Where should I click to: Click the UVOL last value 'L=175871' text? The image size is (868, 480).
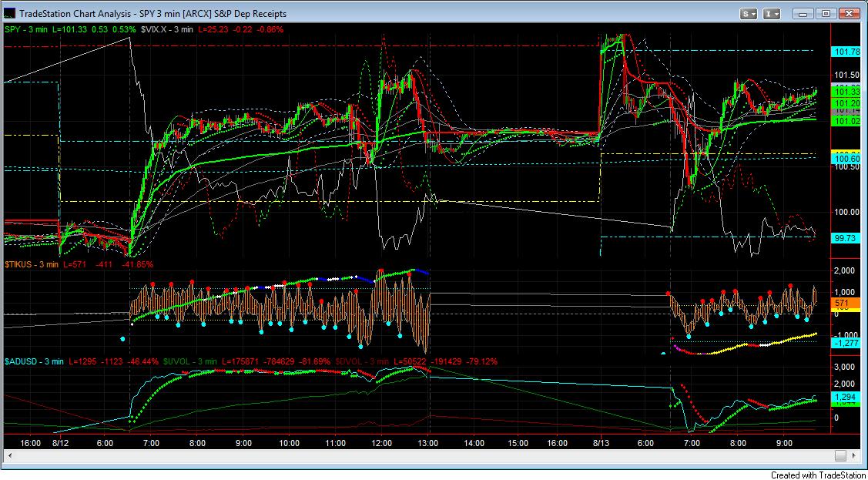click(x=240, y=361)
